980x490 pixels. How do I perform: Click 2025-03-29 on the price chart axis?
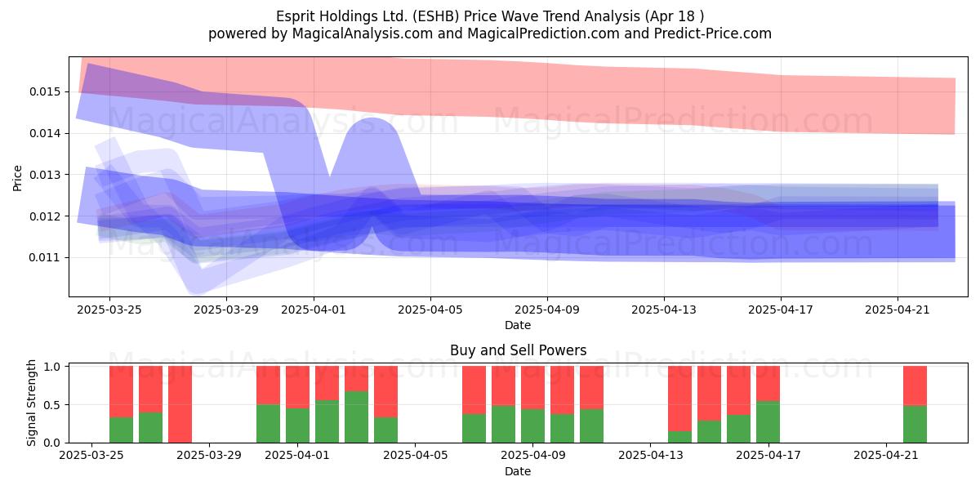pos(226,310)
